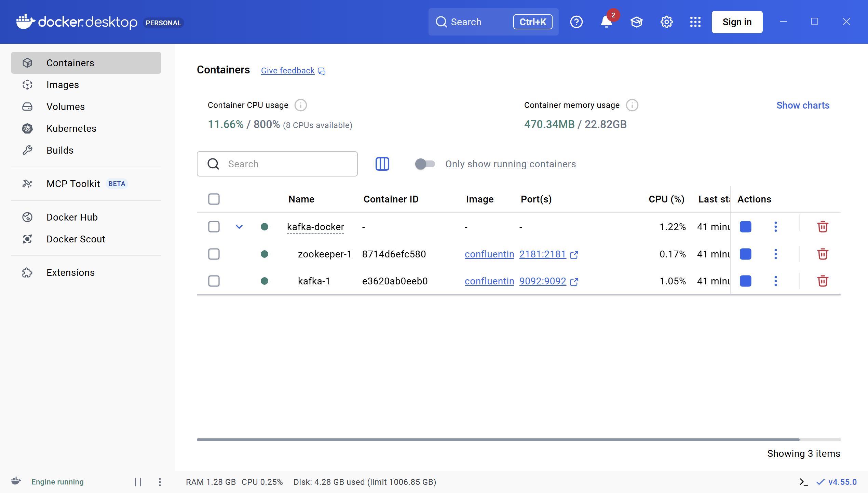Stop the zookeeper-1 container

pos(745,254)
